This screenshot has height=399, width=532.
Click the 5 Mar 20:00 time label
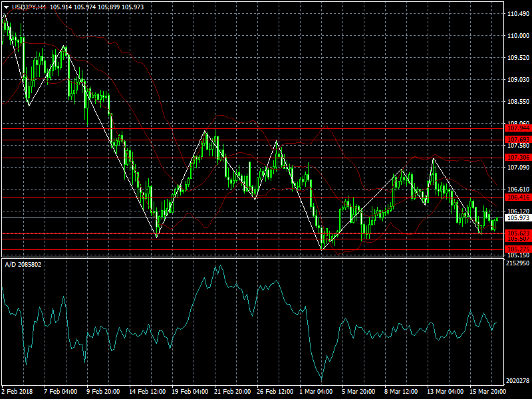pos(358,392)
